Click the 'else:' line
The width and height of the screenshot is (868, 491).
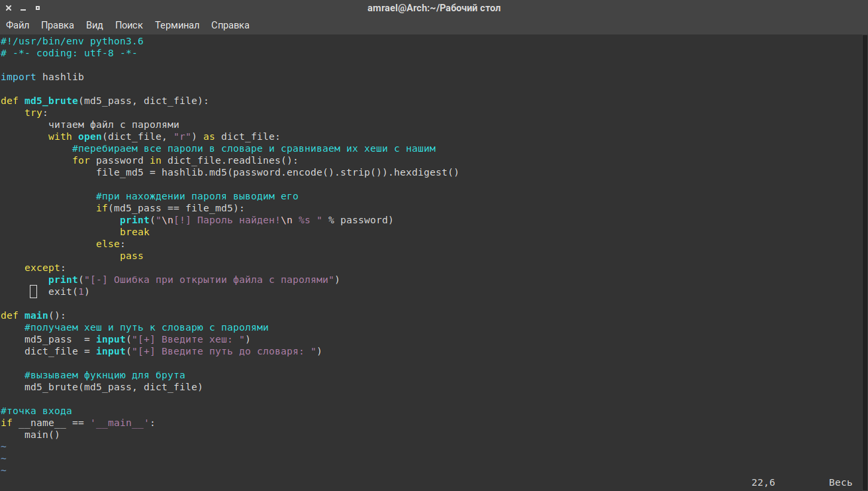coord(111,244)
